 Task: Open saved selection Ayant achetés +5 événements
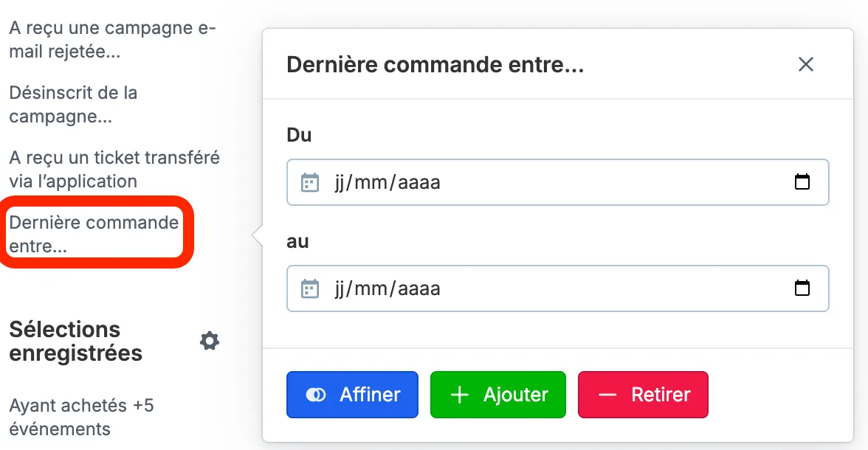[x=81, y=417]
